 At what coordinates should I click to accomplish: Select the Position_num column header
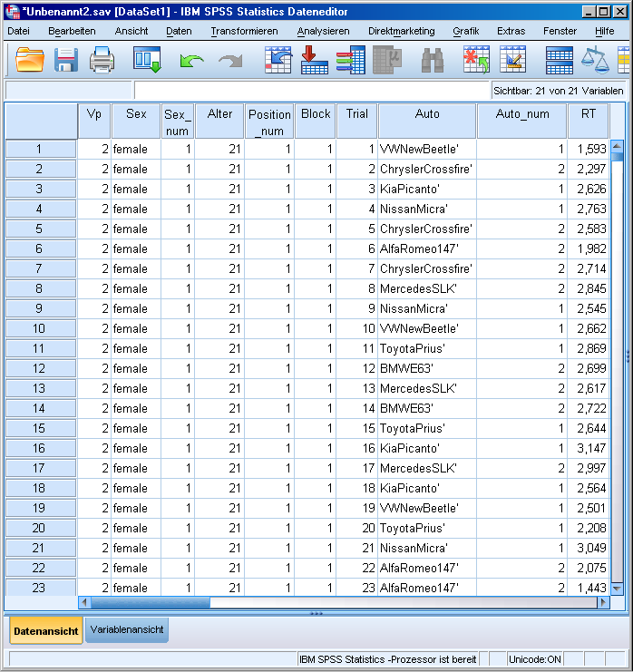[x=269, y=121]
